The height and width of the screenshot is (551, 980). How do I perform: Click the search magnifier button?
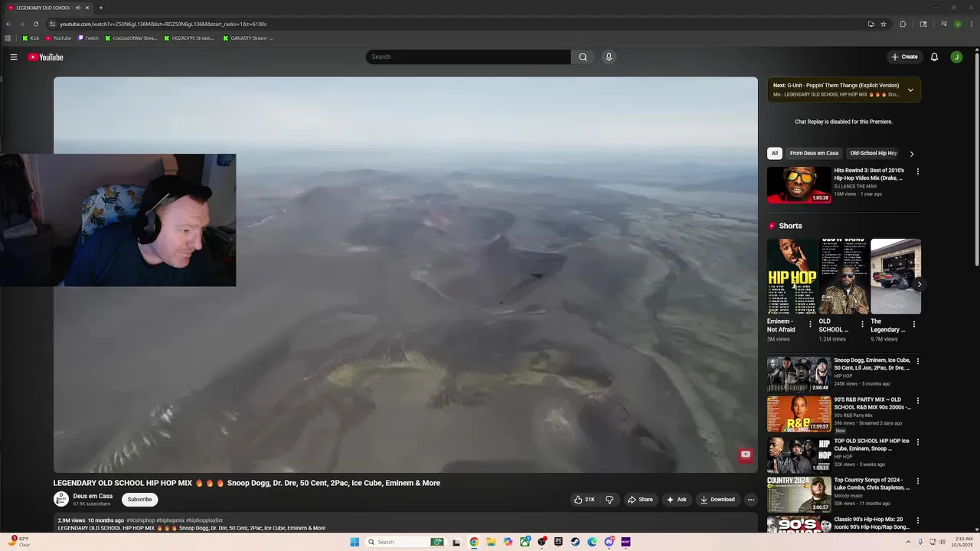(583, 57)
